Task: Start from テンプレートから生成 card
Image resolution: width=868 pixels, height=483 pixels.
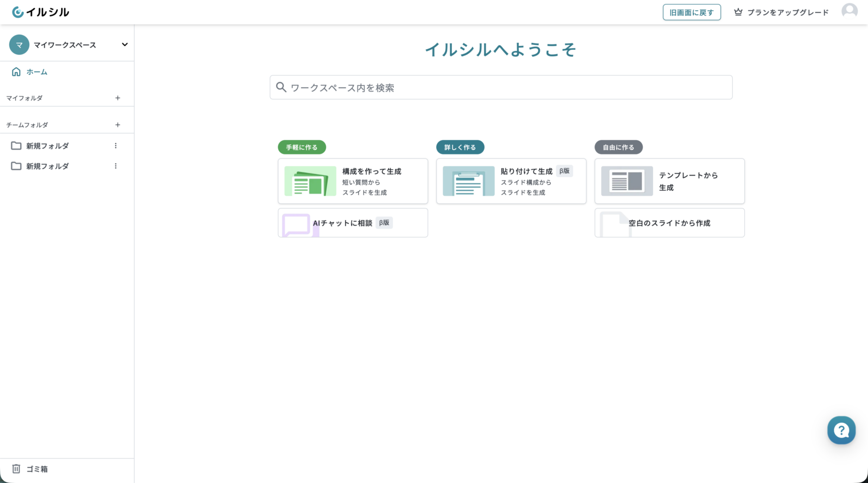Action: (669, 181)
